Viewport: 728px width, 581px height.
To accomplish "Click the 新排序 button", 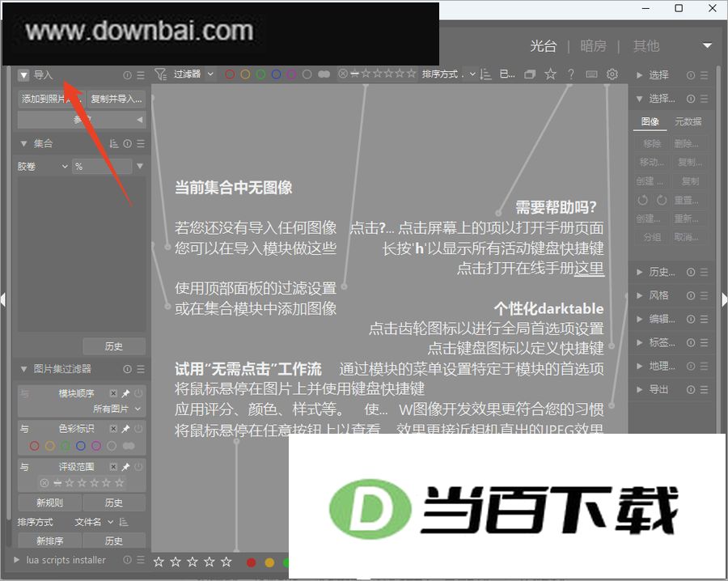I will point(49,541).
